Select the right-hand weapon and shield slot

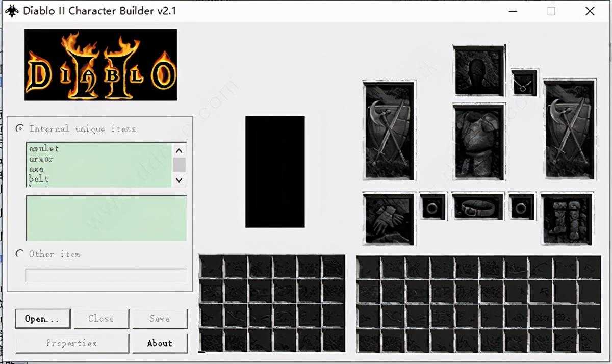[570, 129]
